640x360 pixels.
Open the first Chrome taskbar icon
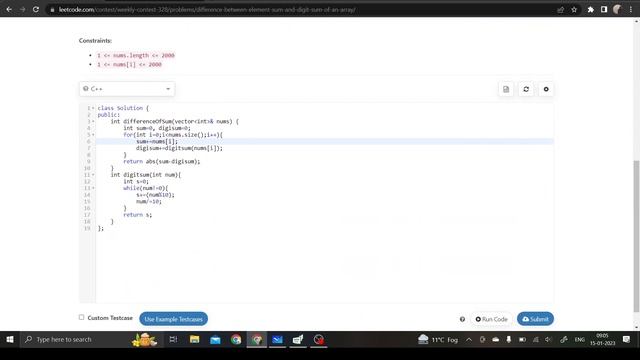click(236, 339)
